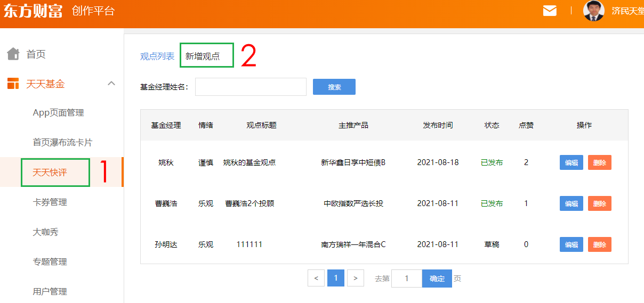Click the 111111 title cell
The height and width of the screenshot is (303, 644).
point(249,244)
